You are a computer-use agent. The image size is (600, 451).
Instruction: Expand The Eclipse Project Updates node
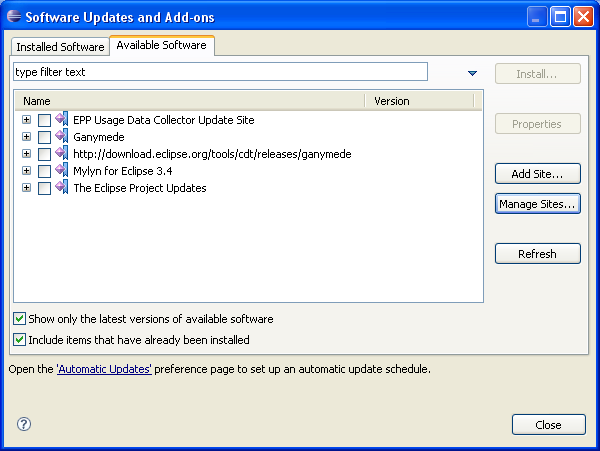[27, 188]
